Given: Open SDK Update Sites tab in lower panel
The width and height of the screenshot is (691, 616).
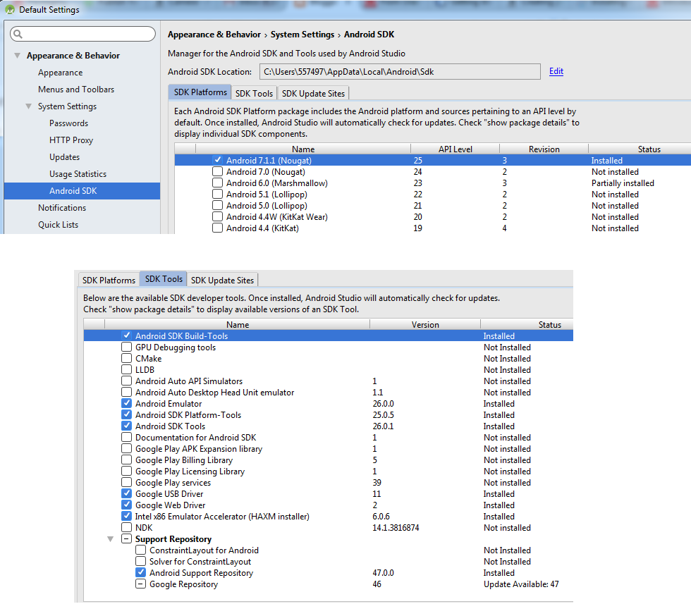Looking at the screenshot, I should coord(223,281).
